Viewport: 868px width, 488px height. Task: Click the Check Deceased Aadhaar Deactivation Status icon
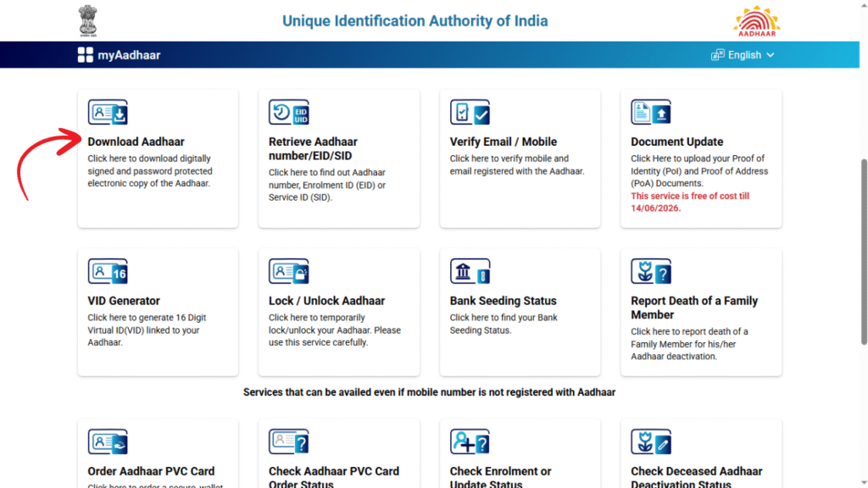pyautogui.click(x=651, y=441)
